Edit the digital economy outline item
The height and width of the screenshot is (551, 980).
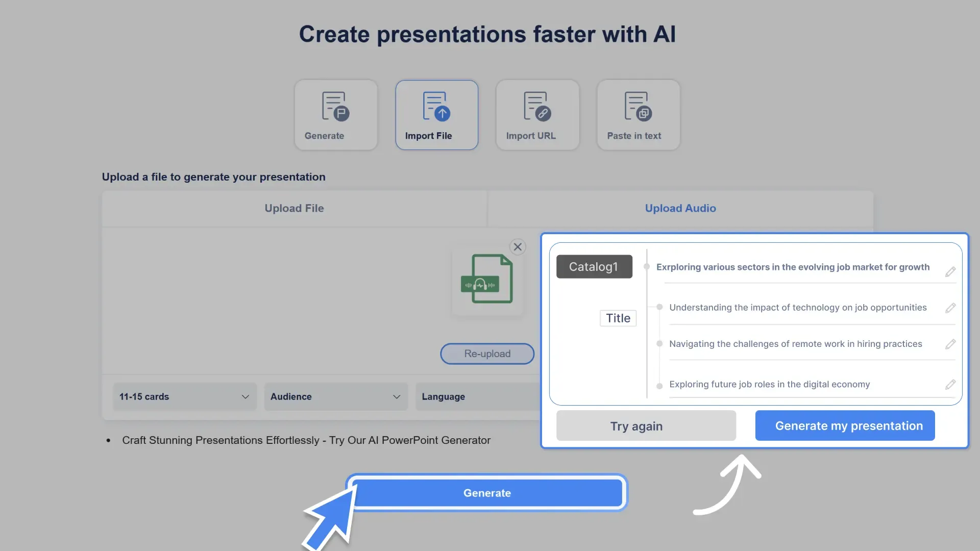[x=950, y=385]
